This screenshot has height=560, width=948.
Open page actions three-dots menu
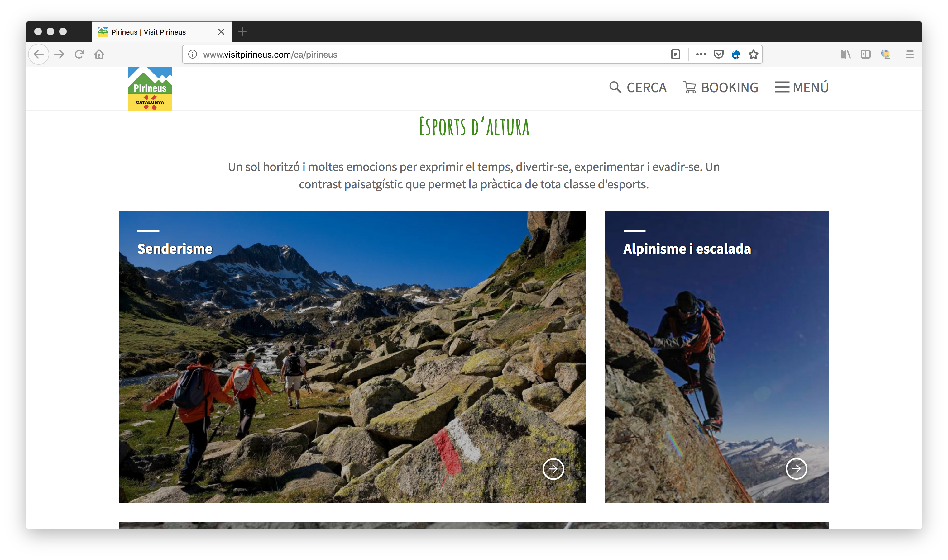coord(701,54)
